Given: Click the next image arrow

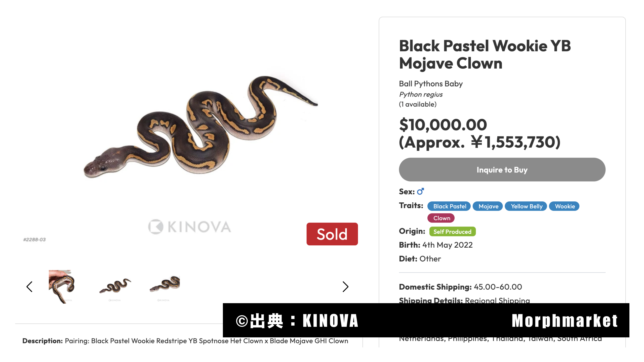Looking at the screenshot, I should [345, 287].
